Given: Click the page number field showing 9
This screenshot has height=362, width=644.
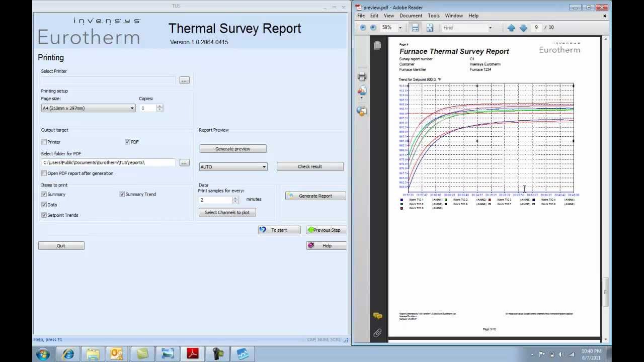Looking at the screenshot, I should click(x=536, y=28).
